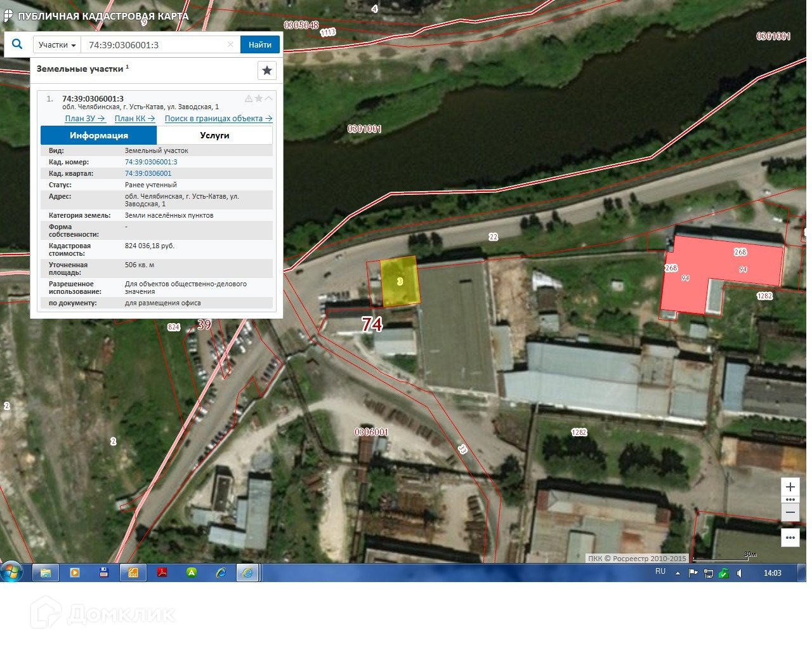Zoom out the map with minus button
Image resolution: width=812 pixels, height=650 pixels.
(x=790, y=512)
